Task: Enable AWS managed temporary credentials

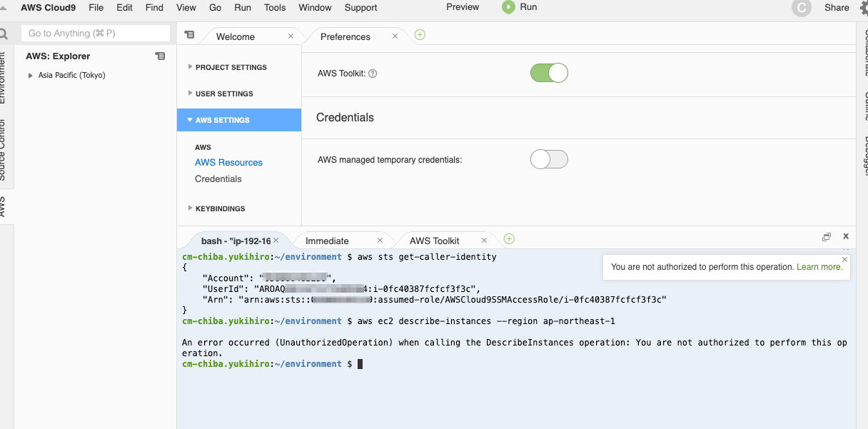Action: click(x=549, y=159)
